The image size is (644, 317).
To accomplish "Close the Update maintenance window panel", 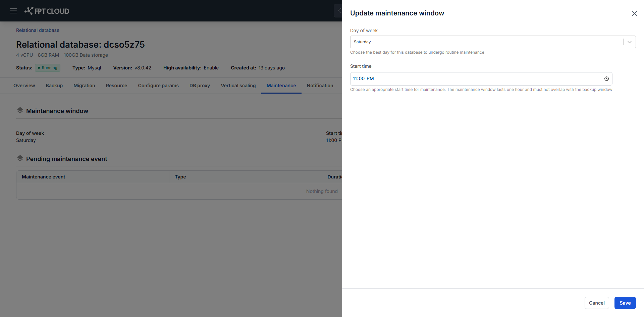I will point(634,13).
